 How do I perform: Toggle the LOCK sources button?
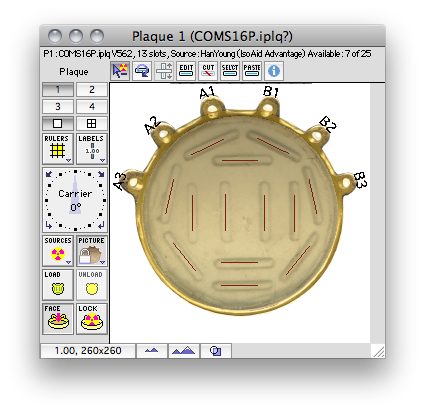[x=92, y=319]
